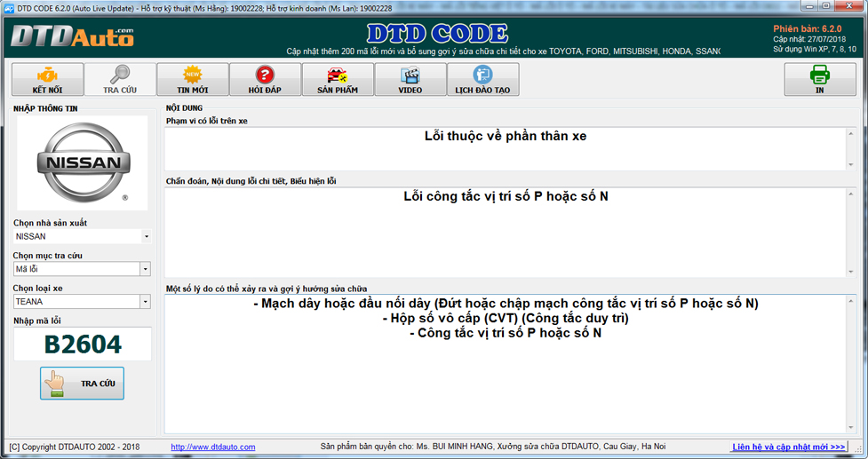The height and width of the screenshot is (459, 868).
Task: Click the IN printer button
Action: (820, 80)
